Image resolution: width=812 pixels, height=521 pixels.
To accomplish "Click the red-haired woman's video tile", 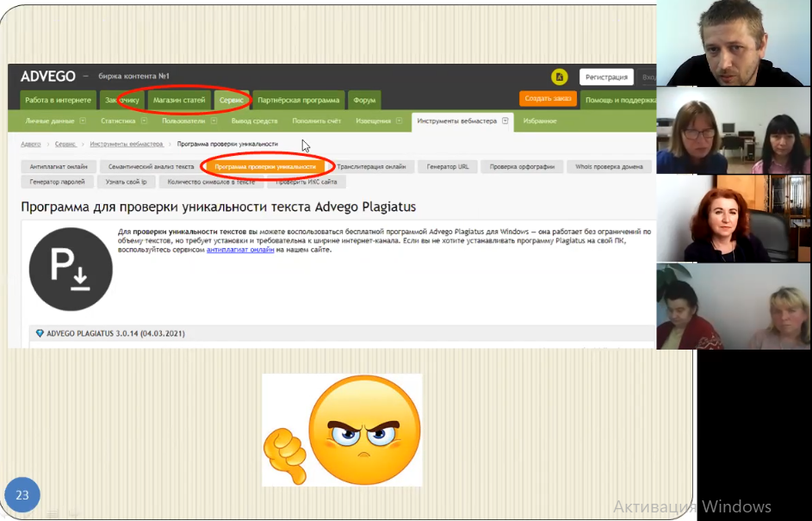I will (734, 218).
